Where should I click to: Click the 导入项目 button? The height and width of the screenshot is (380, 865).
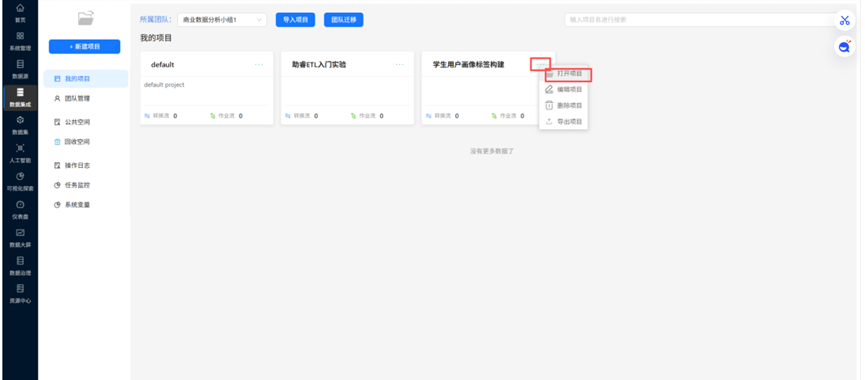[295, 20]
